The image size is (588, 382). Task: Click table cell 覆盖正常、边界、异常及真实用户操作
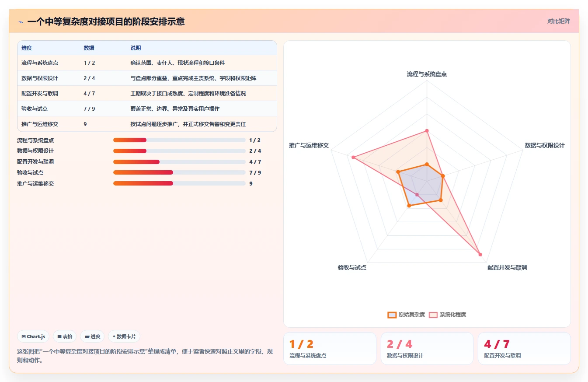tap(175, 109)
